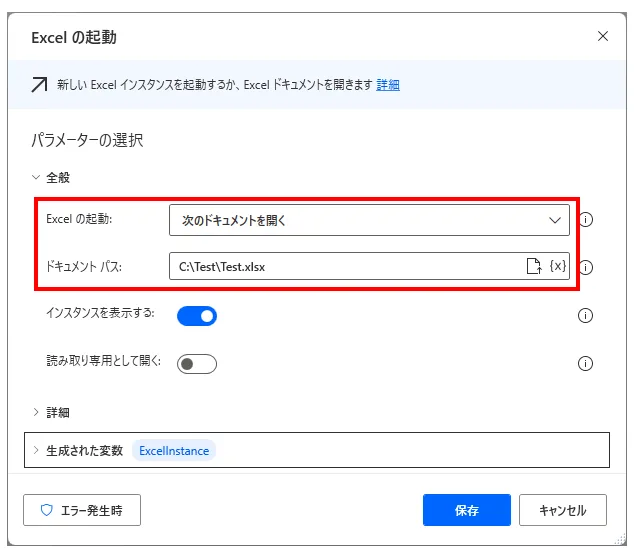Open the 詳細 help link

tap(388, 85)
